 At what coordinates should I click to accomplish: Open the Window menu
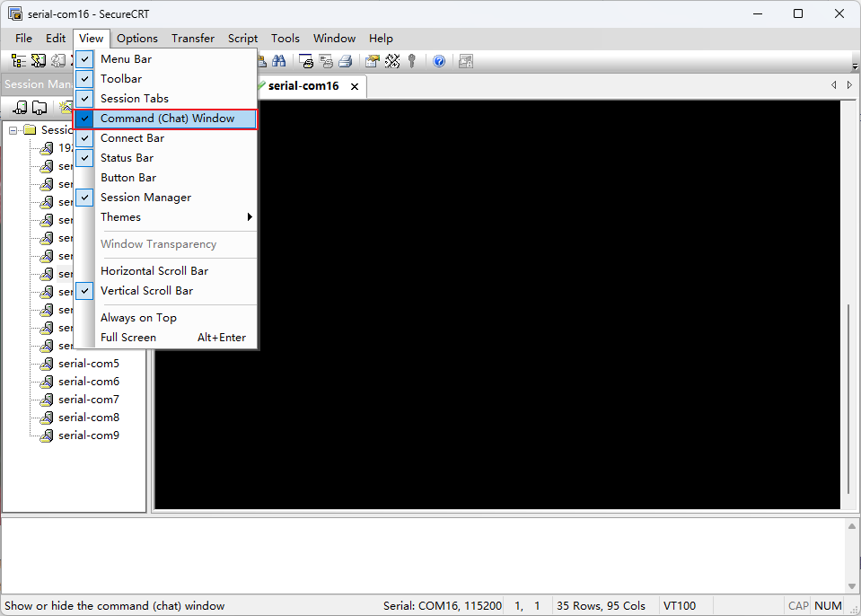click(334, 39)
